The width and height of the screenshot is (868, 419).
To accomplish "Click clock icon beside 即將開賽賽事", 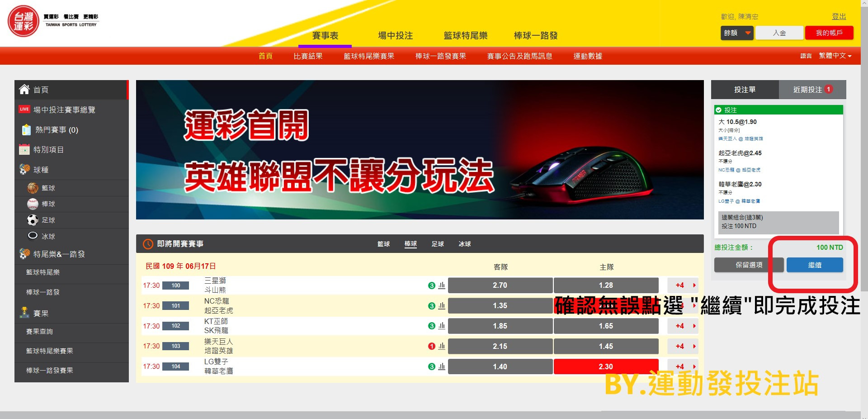I will pos(148,244).
